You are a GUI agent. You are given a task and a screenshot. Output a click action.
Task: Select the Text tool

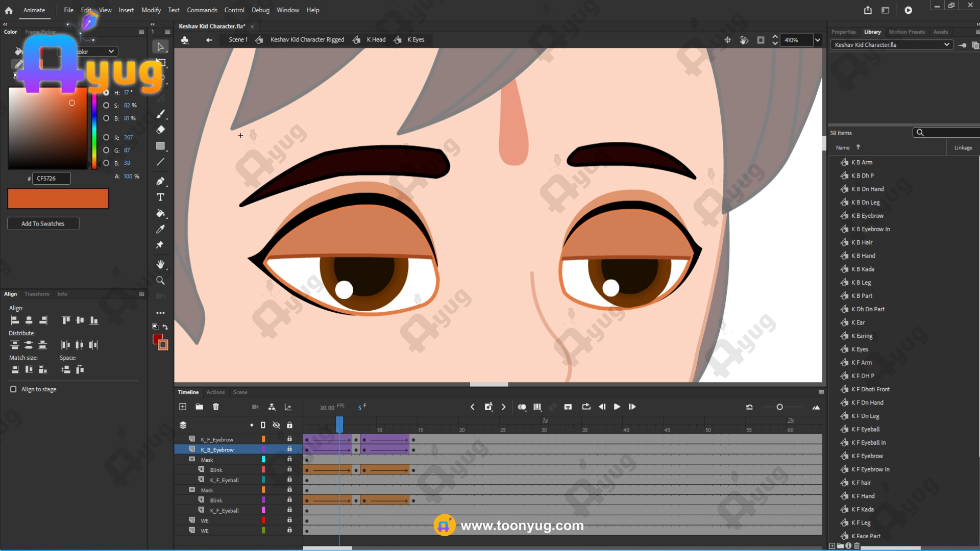click(160, 197)
